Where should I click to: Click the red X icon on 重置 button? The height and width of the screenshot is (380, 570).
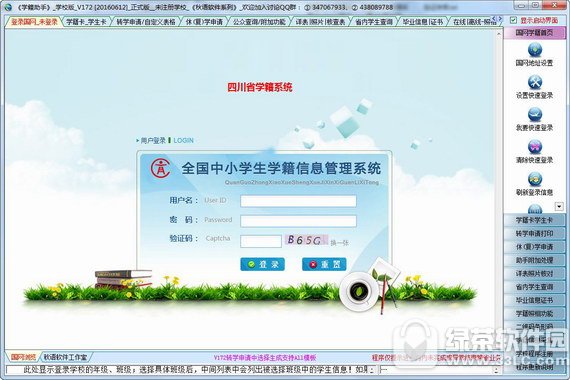pyautogui.click(x=313, y=264)
